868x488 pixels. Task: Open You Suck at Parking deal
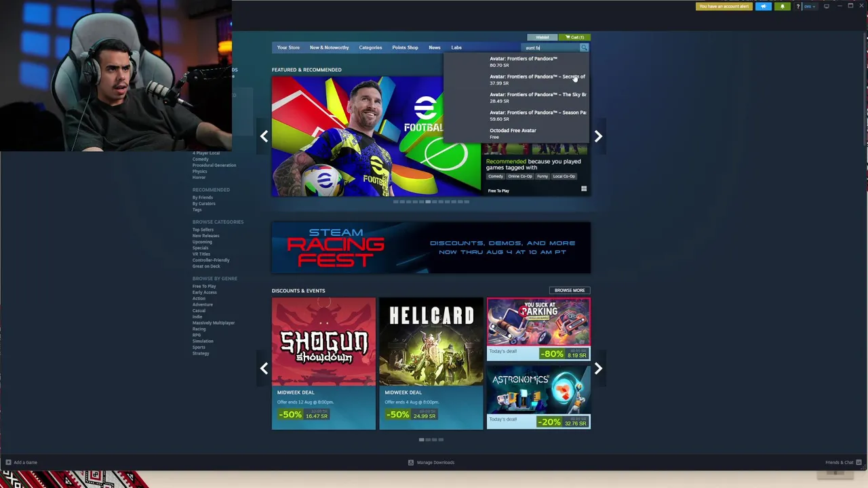(538, 329)
